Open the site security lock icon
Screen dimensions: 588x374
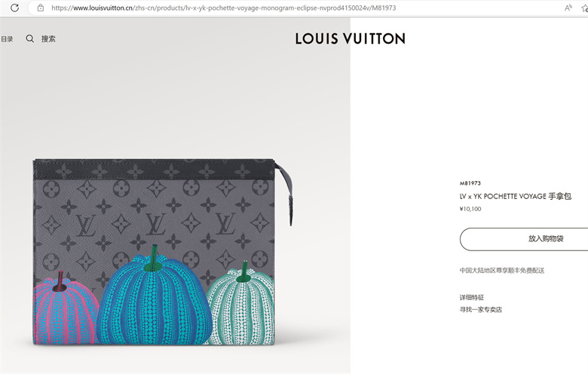click(41, 8)
